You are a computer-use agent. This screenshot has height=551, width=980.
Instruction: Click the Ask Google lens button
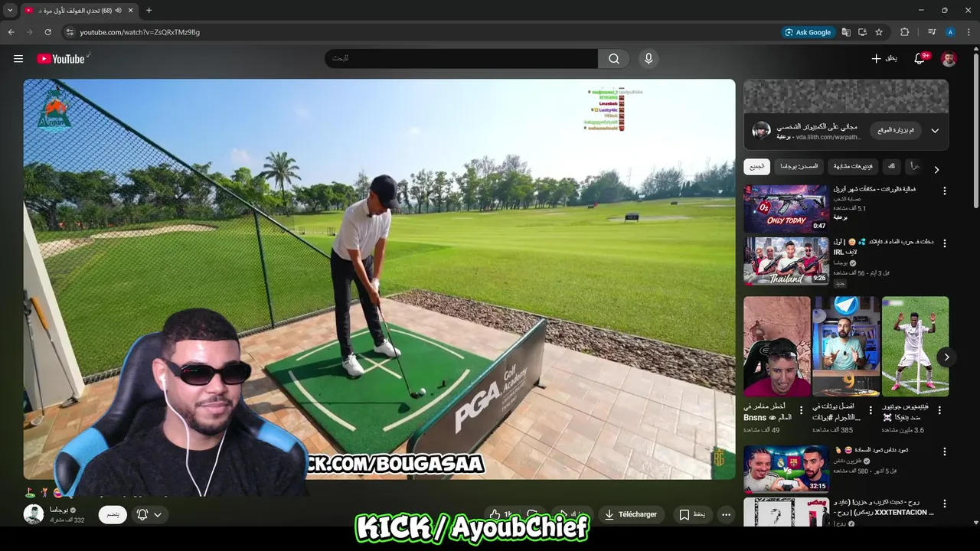[x=808, y=32]
